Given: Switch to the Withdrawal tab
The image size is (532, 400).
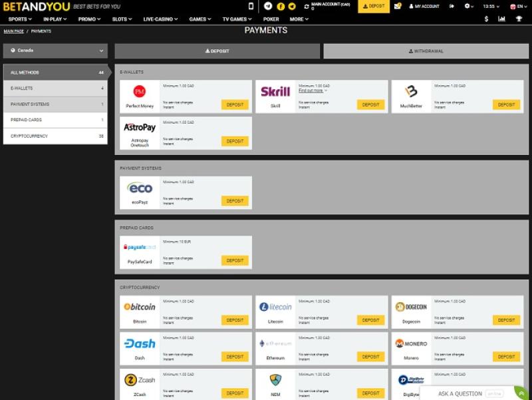Looking at the screenshot, I should click(426, 51).
